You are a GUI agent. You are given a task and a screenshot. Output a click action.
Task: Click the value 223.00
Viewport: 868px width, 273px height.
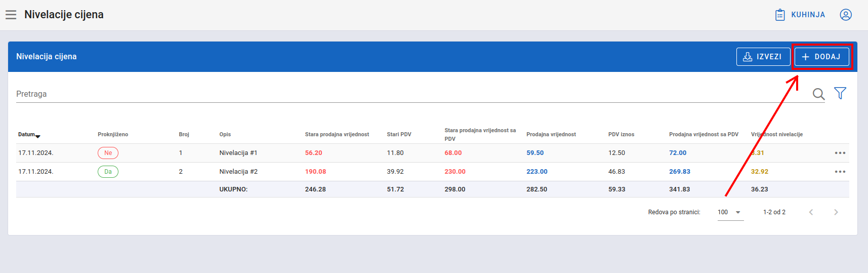[x=537, y=172]
